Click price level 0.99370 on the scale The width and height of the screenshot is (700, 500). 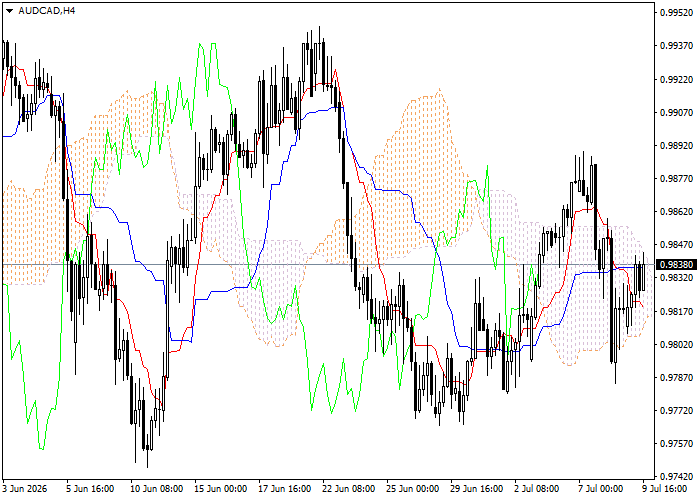point(676,46)
